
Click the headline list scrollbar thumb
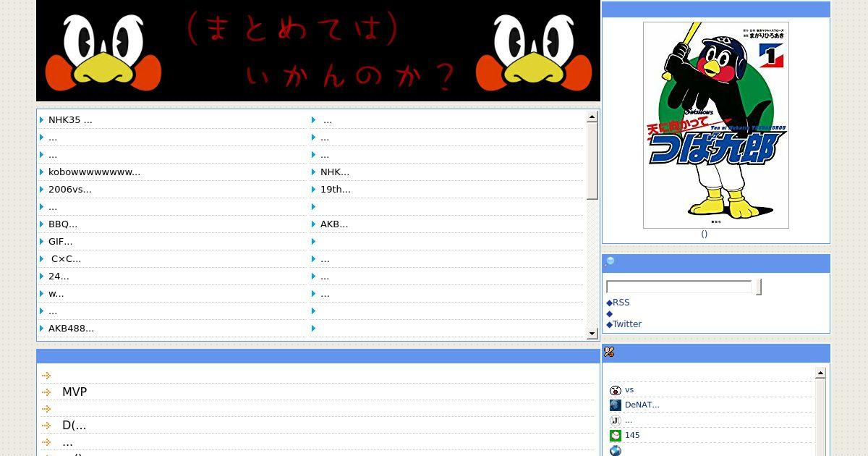[592, 161]
